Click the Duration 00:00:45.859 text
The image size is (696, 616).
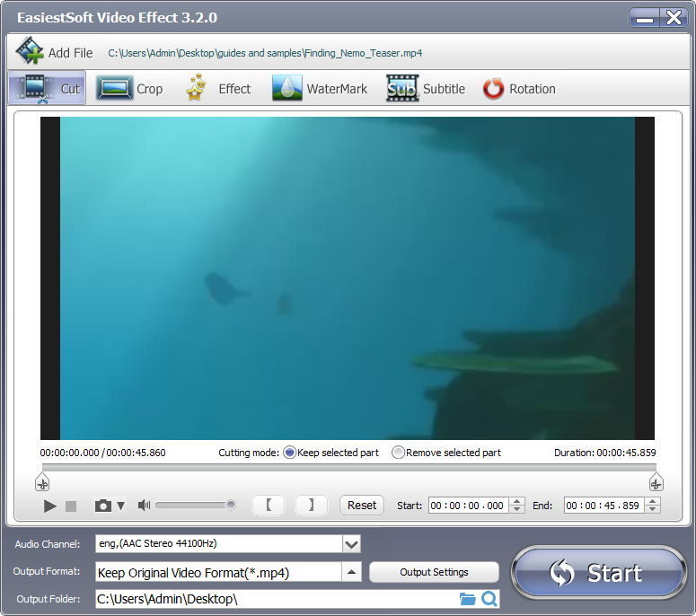[605, 453]
